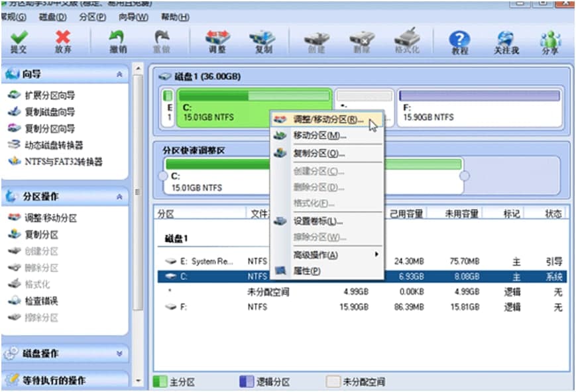Expand the 磁盘操作 panel chevron
Viewport: 576px width, 392px height.
coord(119,354)
